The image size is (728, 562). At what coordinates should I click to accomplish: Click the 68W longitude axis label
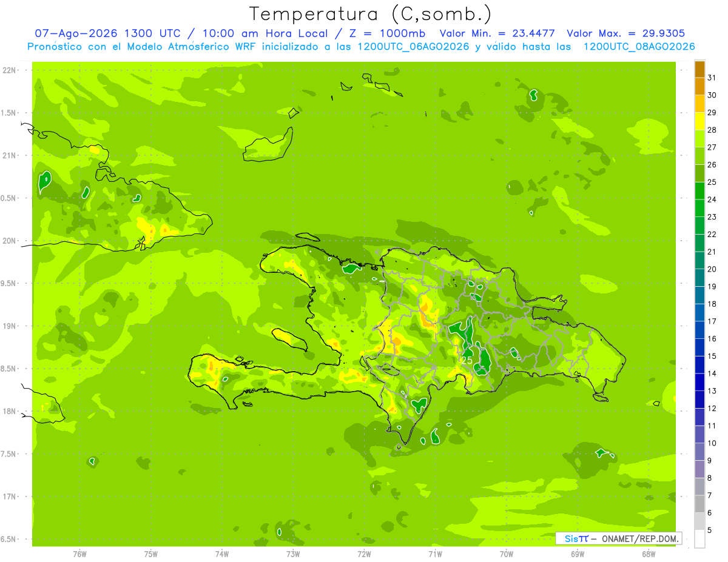[649, 554]
